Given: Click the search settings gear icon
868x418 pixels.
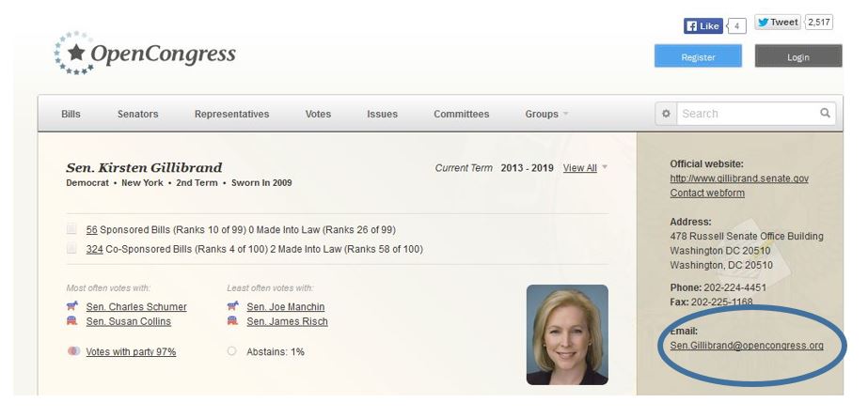Looking at the screenshot, I should point(666,114).
